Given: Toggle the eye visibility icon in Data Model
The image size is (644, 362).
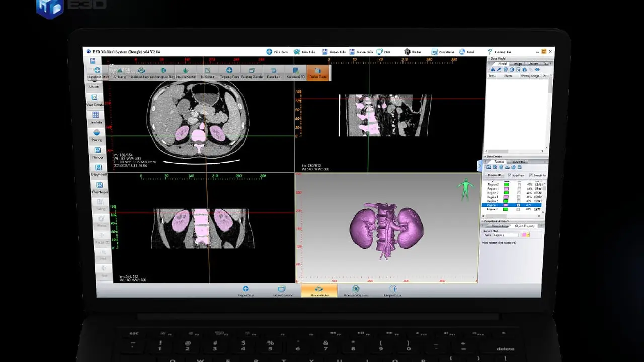Looking at the screenshot, I should tap(537, 70).
